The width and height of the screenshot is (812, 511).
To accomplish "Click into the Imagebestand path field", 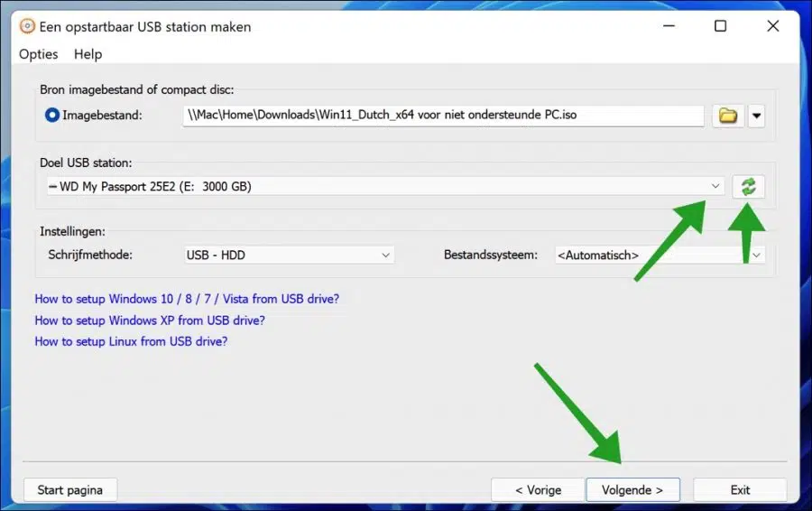I will click(443, 116).
